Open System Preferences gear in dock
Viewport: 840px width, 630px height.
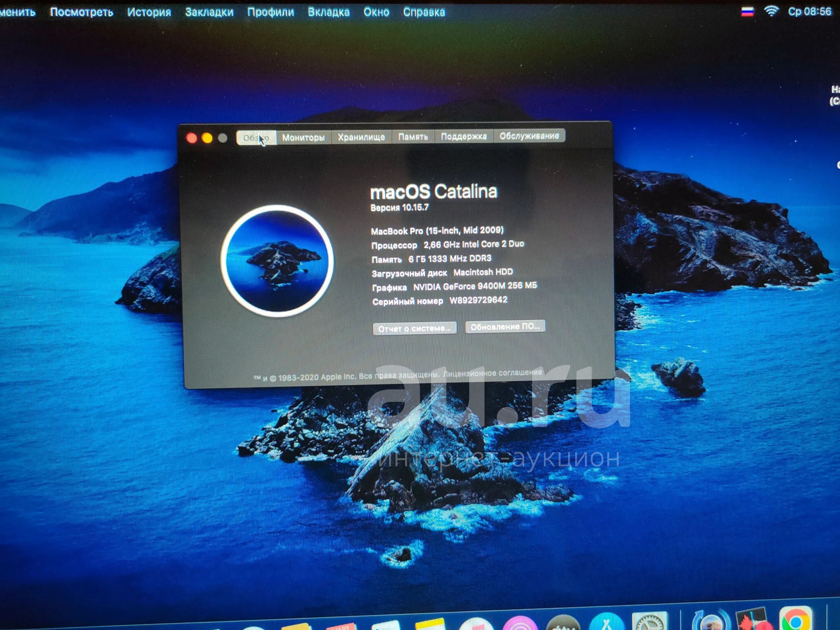[x=650, y=621]
